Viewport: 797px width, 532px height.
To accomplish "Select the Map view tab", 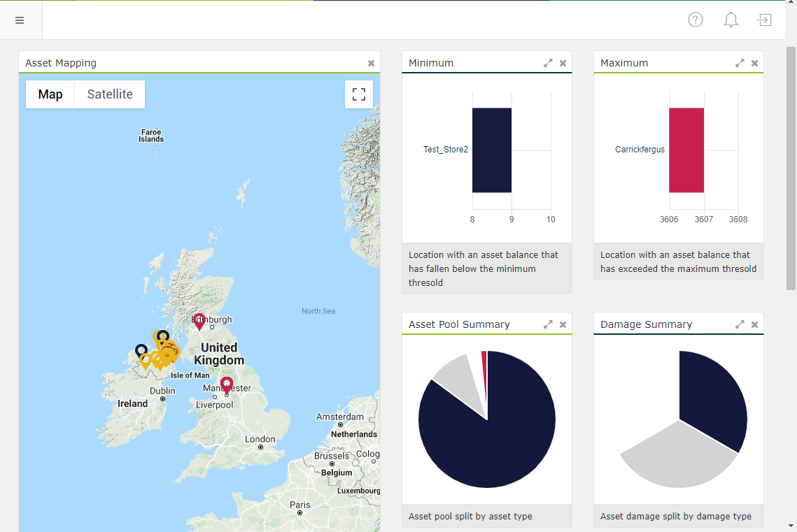I will point(49,94).
